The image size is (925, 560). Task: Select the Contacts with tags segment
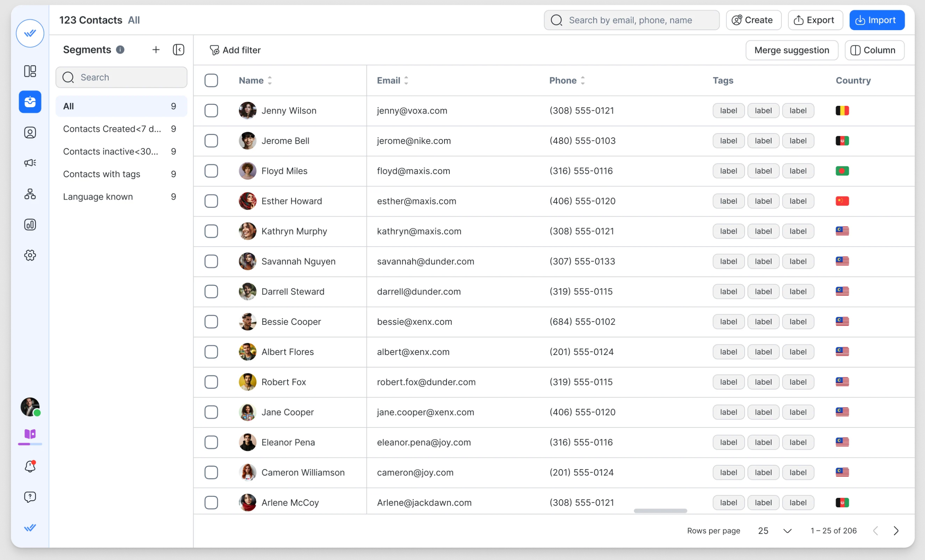(x=121, y=174)
